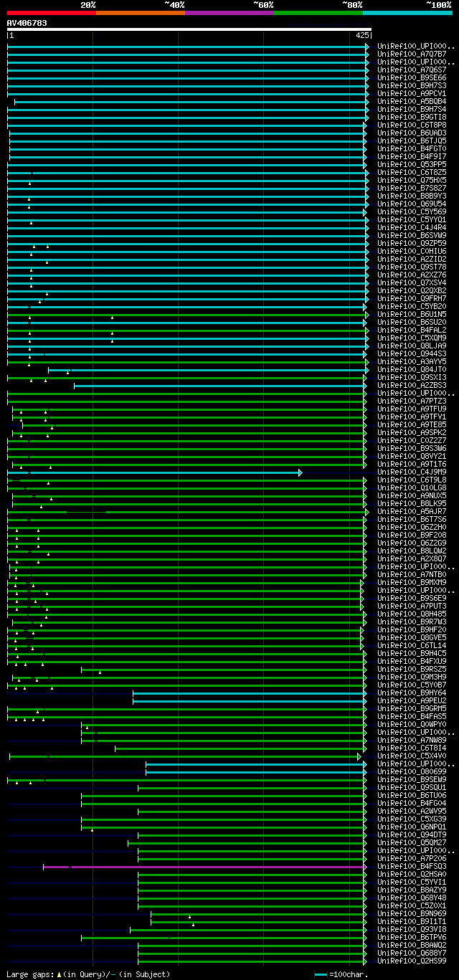The image size is (459, 980).
Task: Select label UniRef100_B9N969
Action: tap(412, 914)
